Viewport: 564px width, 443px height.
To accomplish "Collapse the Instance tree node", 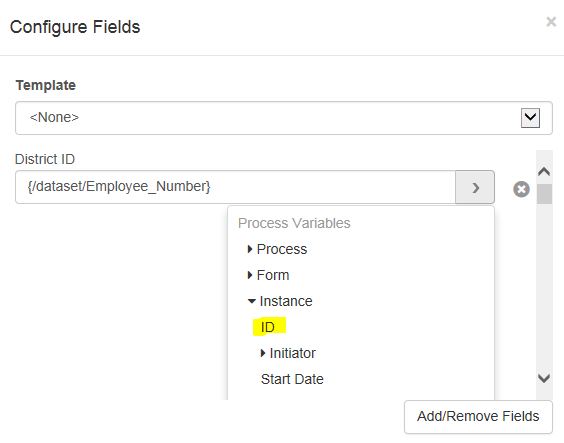I will pyautogui.click(x=252, y=301).
